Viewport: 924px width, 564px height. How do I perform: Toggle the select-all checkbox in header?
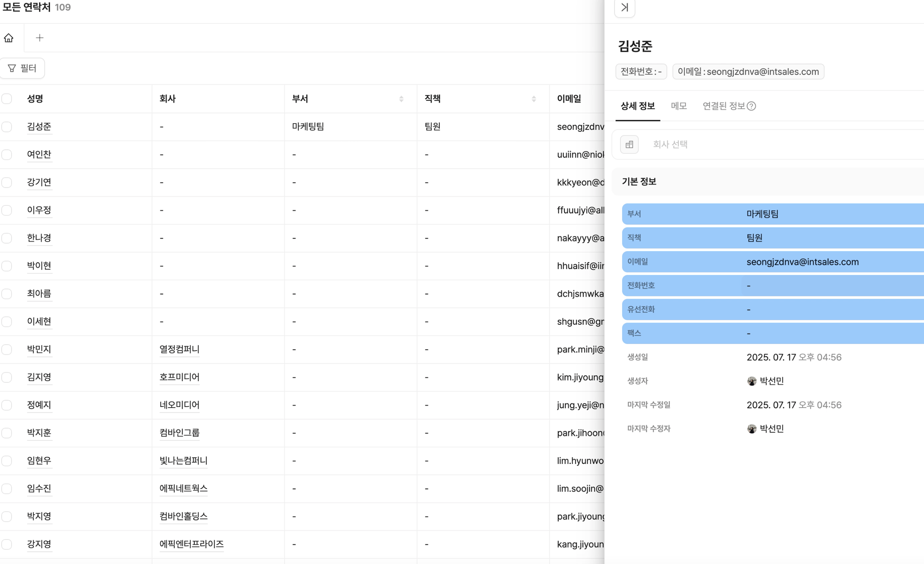pos(7,99)
